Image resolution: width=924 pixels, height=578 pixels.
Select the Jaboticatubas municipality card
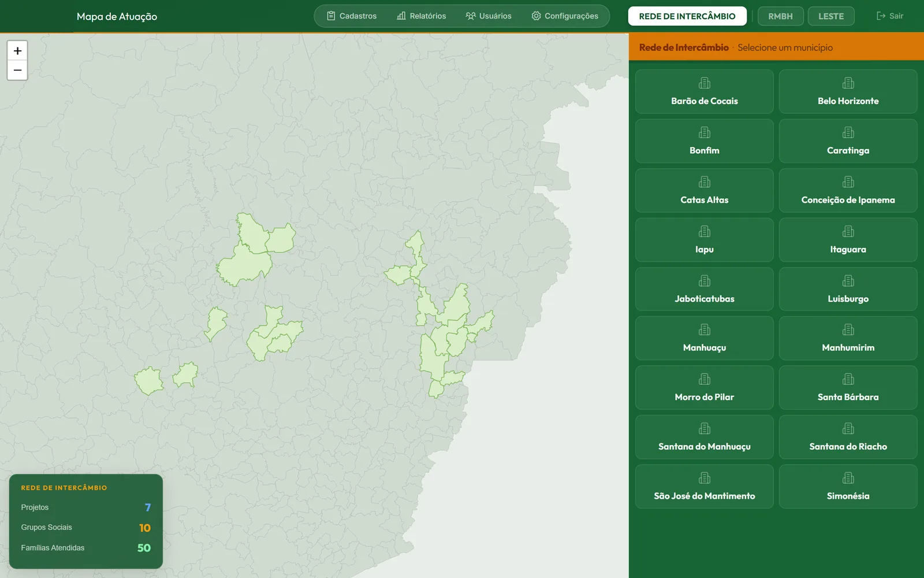point(705,289)
